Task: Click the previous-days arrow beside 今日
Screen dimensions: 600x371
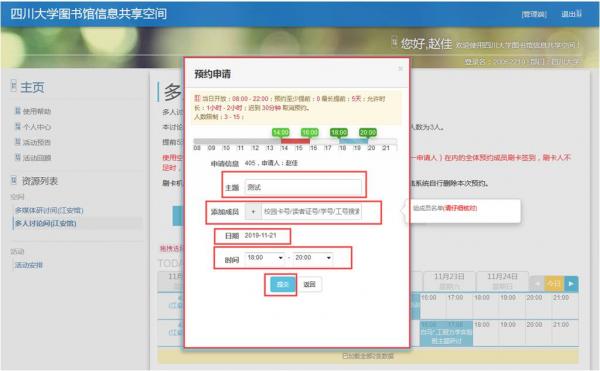Action: point(537,284)
